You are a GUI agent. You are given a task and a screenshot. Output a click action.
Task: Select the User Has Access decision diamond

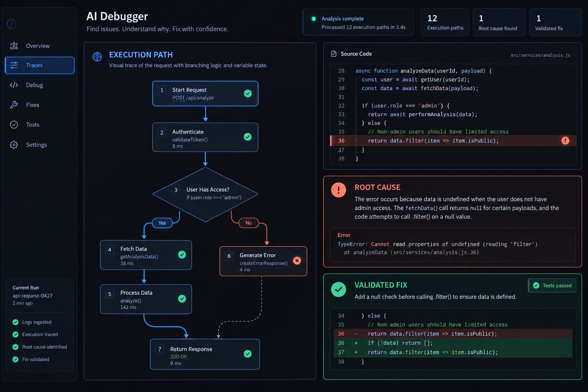tap(205, 194)
